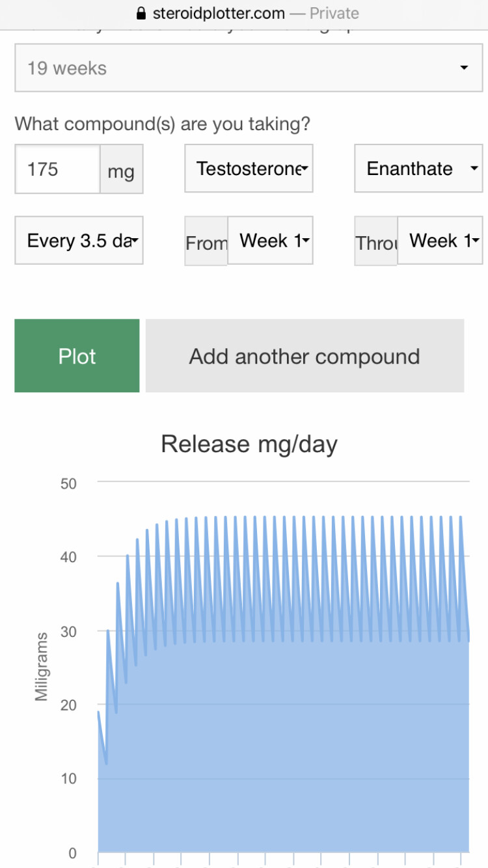Viewport: 488px width, 868px height.
Task: Click the mg unit label
Action: pyautogui.click(x=121, y=170)
